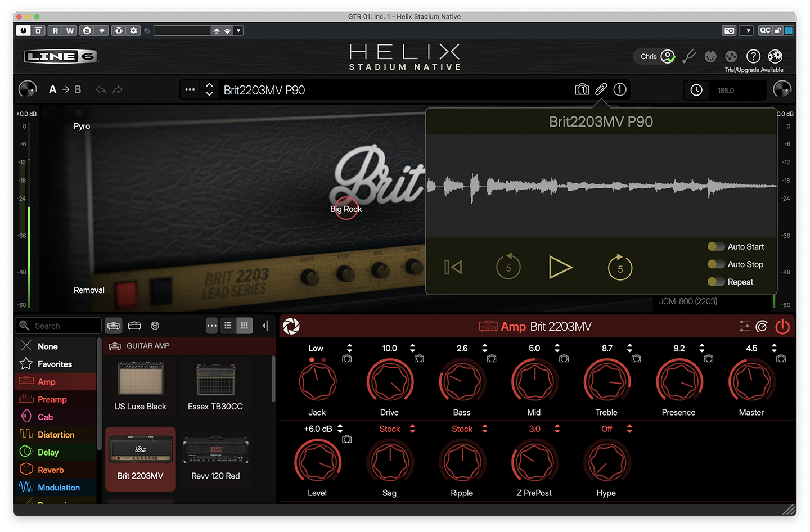
Task: Open the Modulation category
Action: point(56,488)
